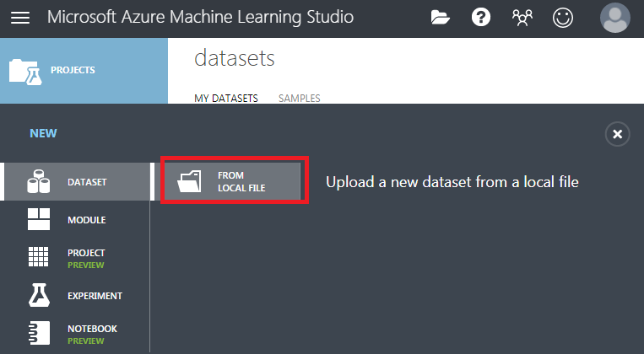Click the Projects folder flask icon
Image resolution: width=644 pixels, height=354 pixels.
25,72
